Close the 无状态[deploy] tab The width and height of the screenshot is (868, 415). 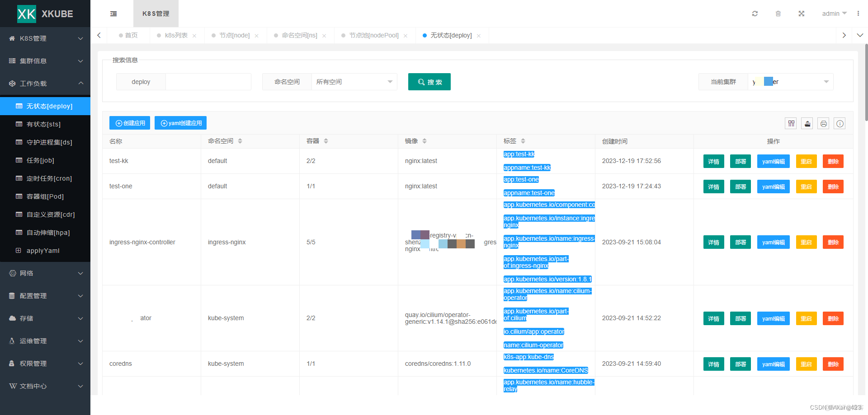pos(479,36)
